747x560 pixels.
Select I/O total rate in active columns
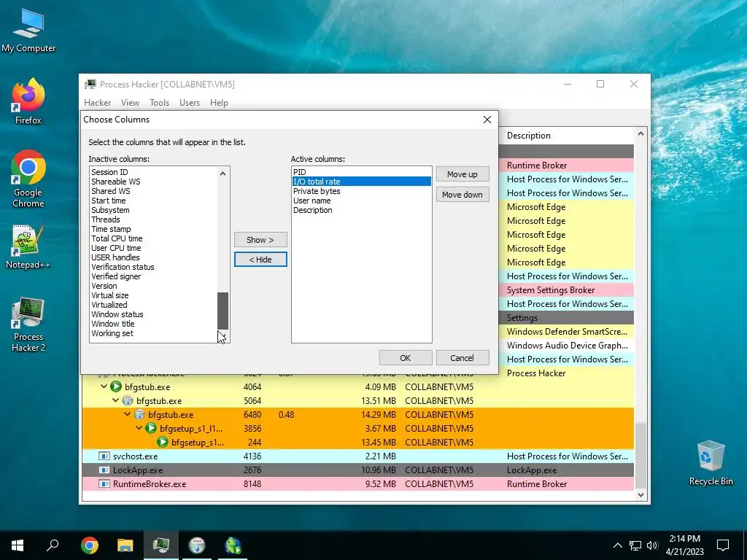[361, 182]
